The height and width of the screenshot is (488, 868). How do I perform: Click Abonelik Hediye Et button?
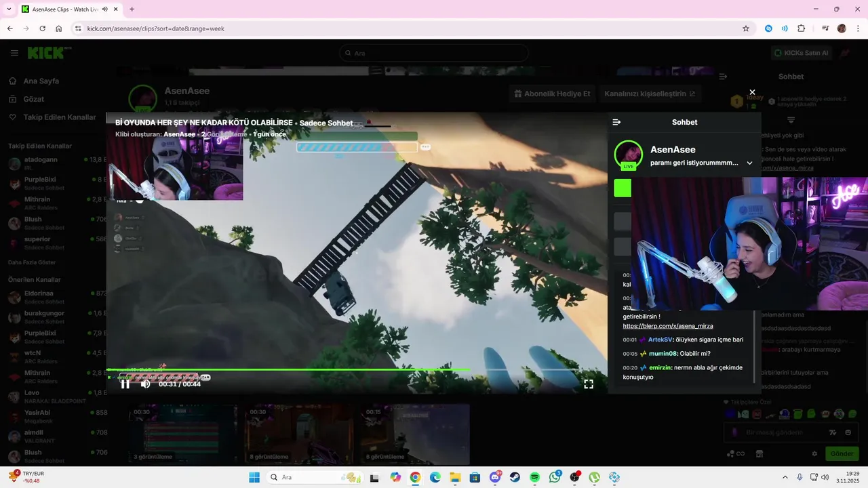[x=553, y=94]
